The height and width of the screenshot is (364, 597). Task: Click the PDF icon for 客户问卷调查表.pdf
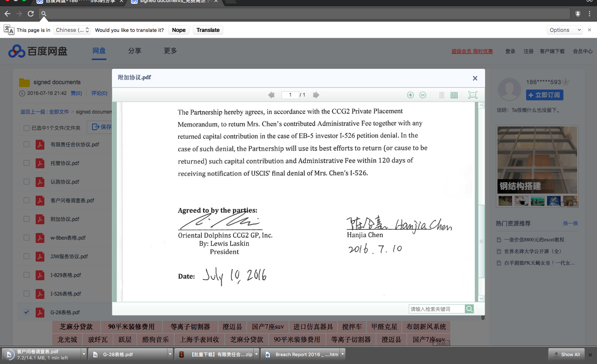[x=40, y=200]
